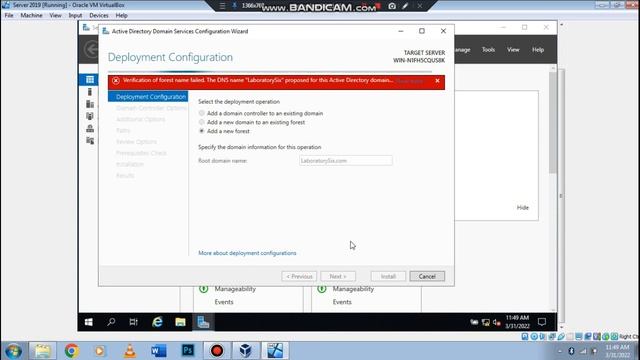This screenshot has width=640, height=360.
Task: Click the VirtualBox cube icon on host taskbar
Action: (245, 351)
